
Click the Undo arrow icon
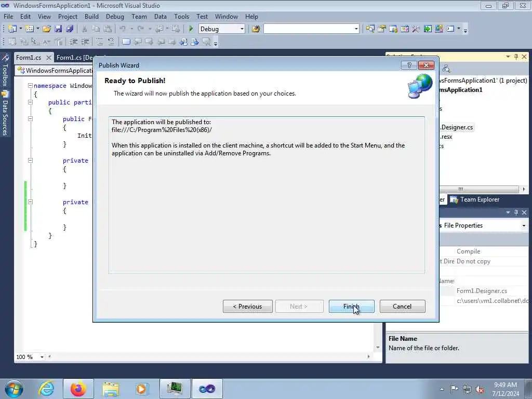pyautogui.click(x=123, y=29)
